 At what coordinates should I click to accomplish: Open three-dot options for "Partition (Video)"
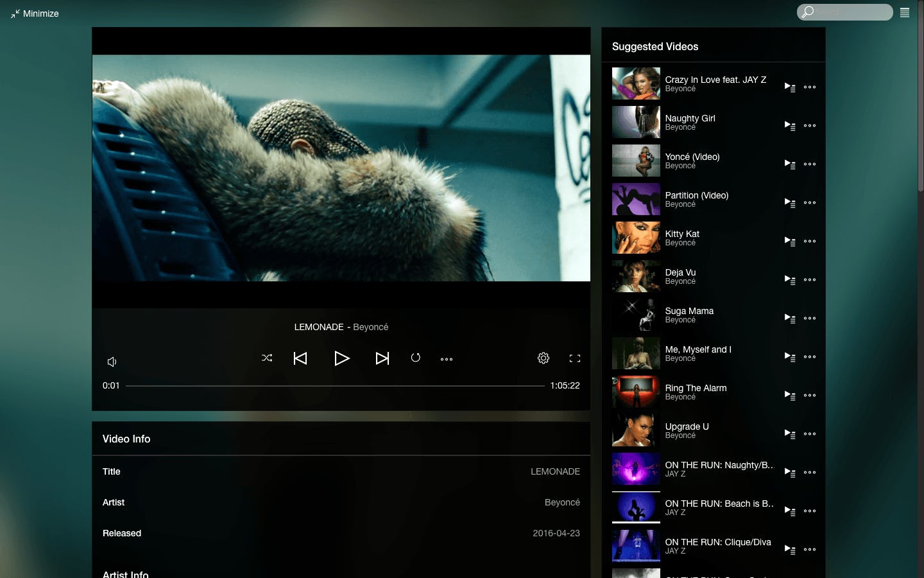click(x=810, y=202)
